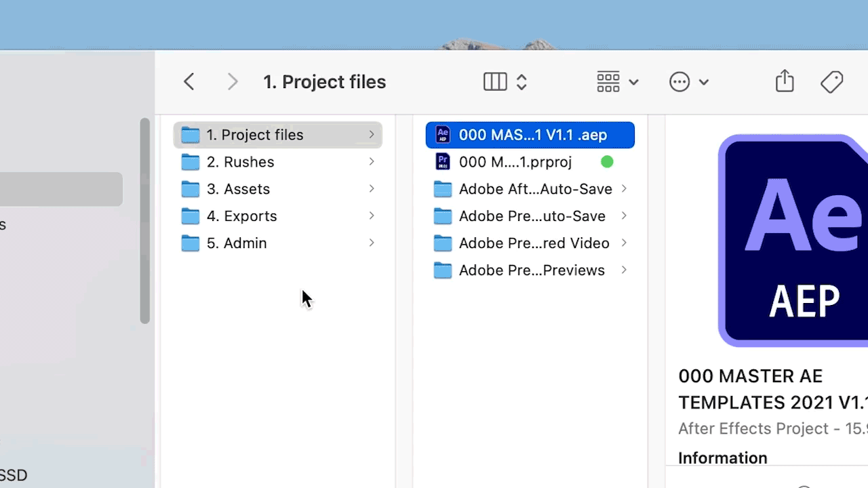
Task: Select the 2. Rushes folder
Action: click(x=278, y=162)
